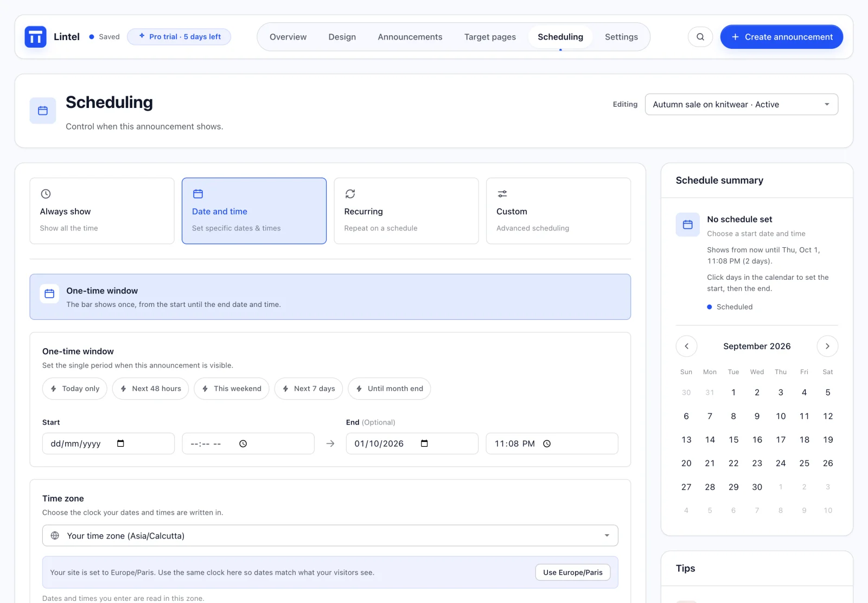The height and width of the screenshot is (603, 868).
Task: Click the Scheduled legend label
Action: pyautogui.click(x=735, y=307)
